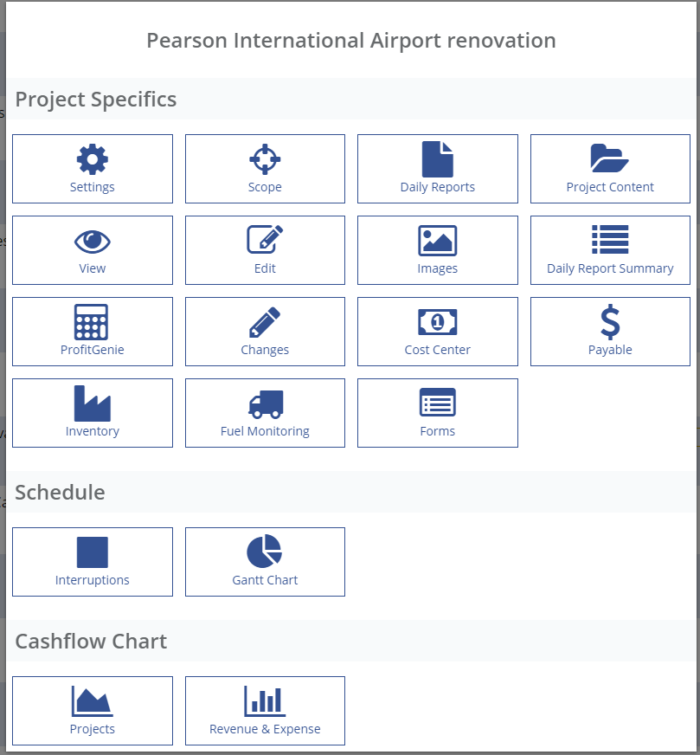Viewport: 700px width, 755px height.
Task: Click the Fuel Monitoring truck icon
Action: [x=265, y=403]
